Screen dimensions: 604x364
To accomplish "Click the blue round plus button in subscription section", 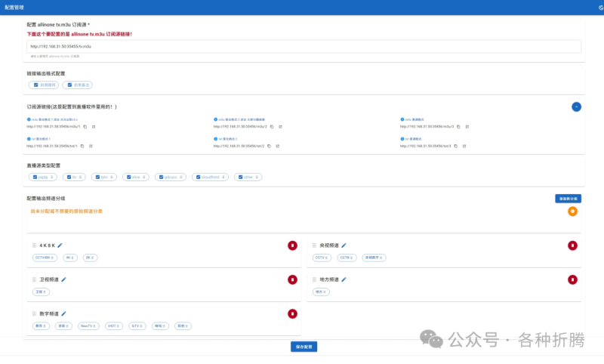I will coord(576,107).
